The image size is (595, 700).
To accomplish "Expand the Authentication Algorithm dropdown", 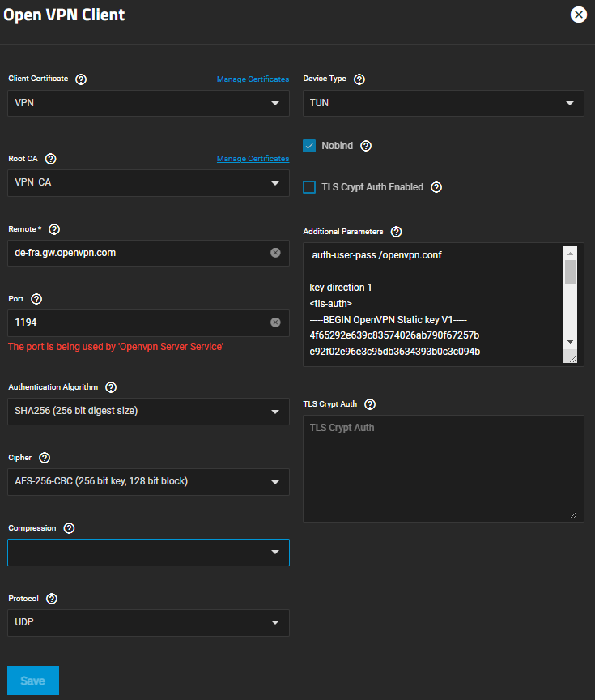I will pyautogui.click(x=148, y=411).
